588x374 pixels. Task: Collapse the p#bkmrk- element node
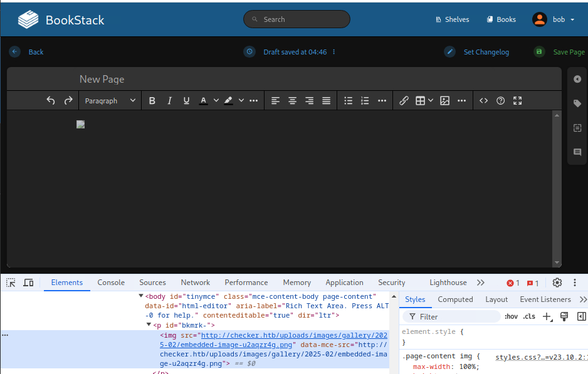149,325
